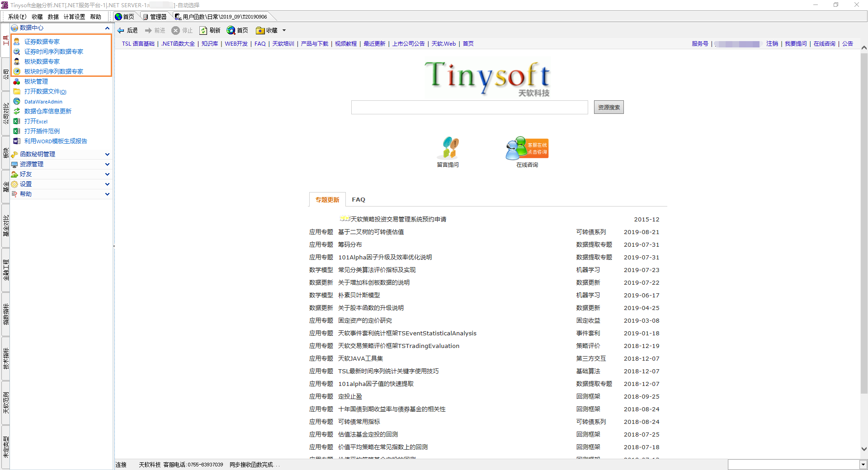Go back with the 后退 arrow
Screen dimensions: 868x470
tap(127, 30)
